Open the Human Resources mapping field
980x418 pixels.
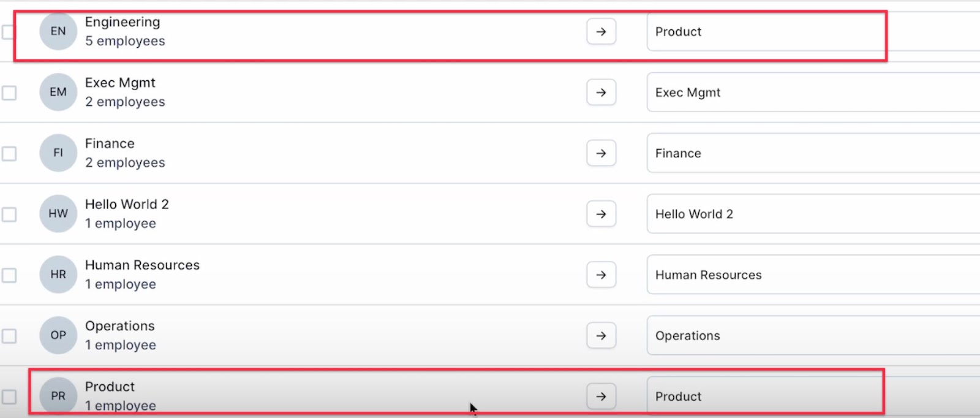pos(813,275)
